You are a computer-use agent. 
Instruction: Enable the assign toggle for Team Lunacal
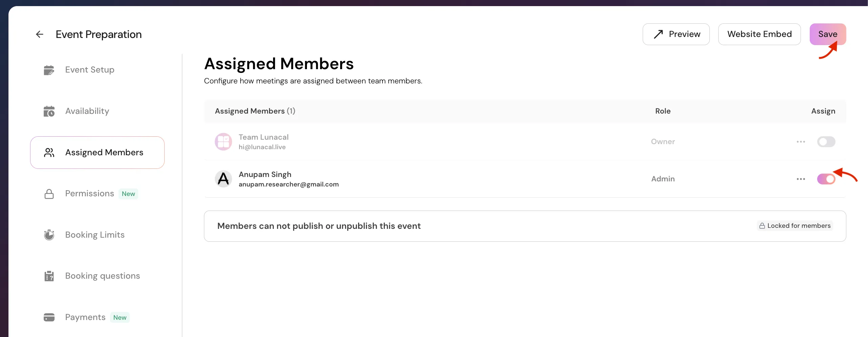[x=826, y=142]
